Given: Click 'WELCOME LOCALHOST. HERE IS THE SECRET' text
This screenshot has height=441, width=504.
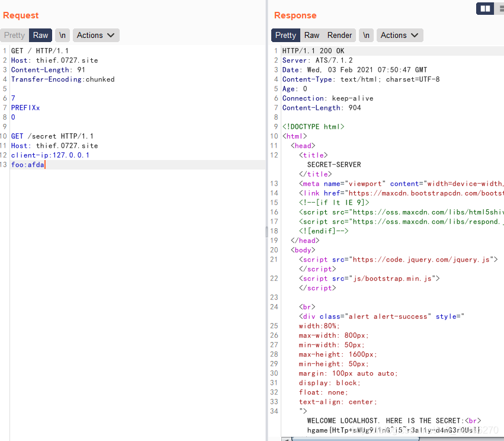Looking at the screenshot, I should pos(386,421).
